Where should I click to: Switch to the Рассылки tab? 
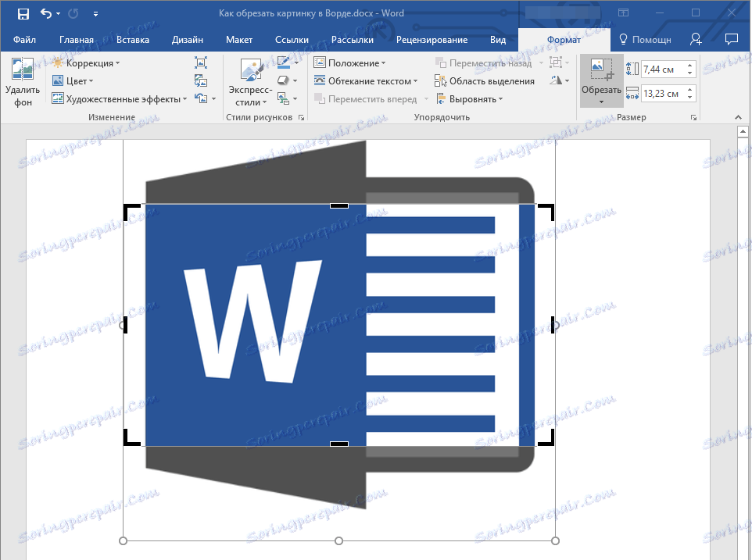(x=352, y=40)
